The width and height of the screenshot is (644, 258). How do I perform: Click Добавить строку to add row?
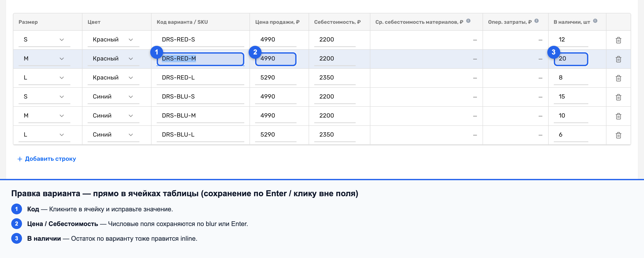point(46,159)
